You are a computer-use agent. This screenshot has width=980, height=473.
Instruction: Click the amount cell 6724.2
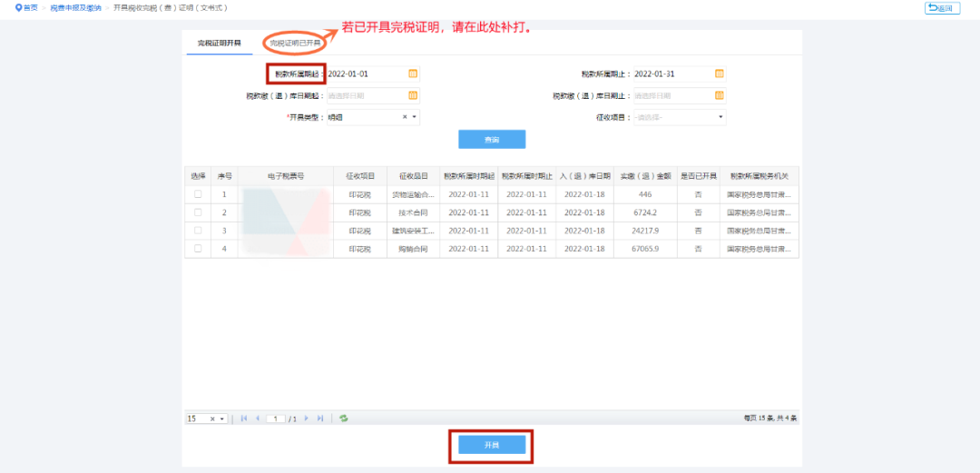pos(645,212)
